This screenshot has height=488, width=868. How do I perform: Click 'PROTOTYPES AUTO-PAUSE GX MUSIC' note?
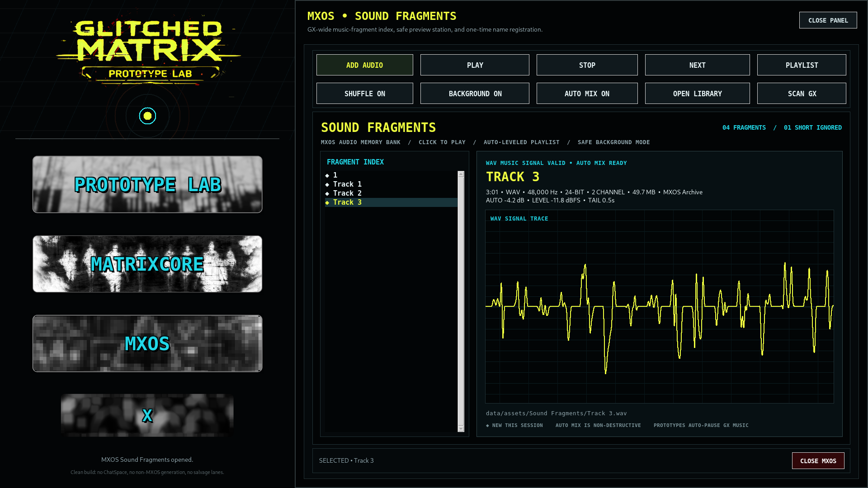[701, 426]
